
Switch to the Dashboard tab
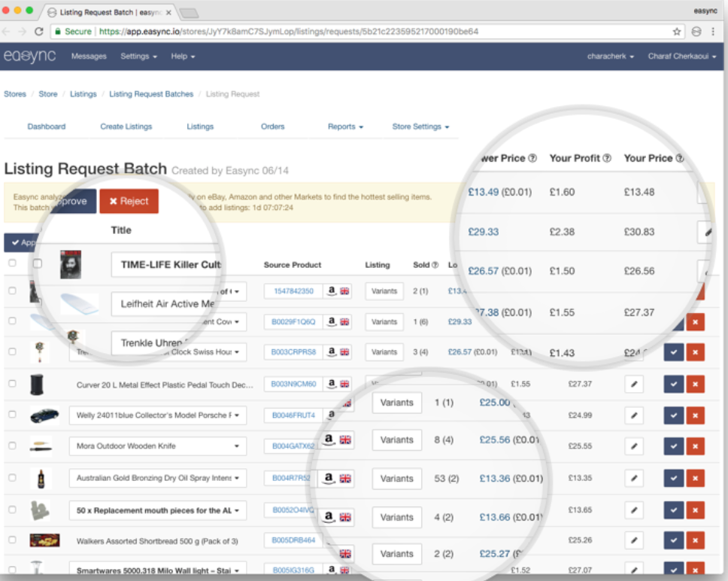(47, 126)
